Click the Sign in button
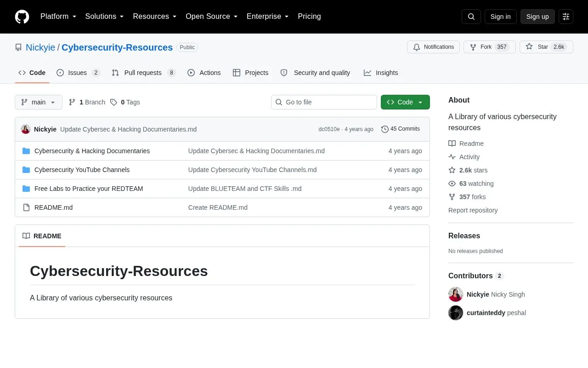The image size is (588, 368). click(x=501, y=17)
